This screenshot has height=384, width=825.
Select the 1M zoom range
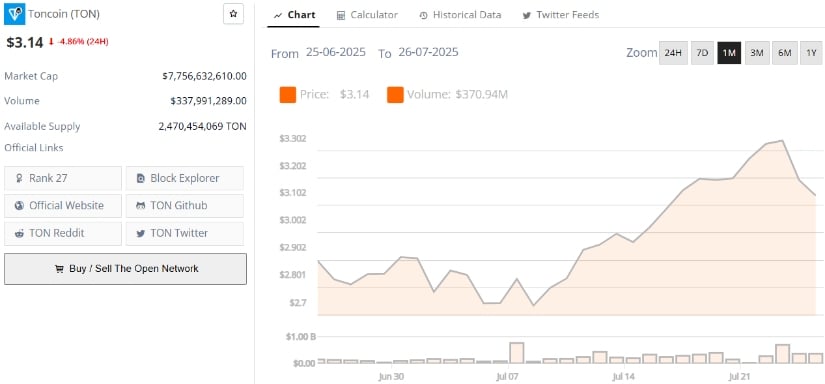729,53
